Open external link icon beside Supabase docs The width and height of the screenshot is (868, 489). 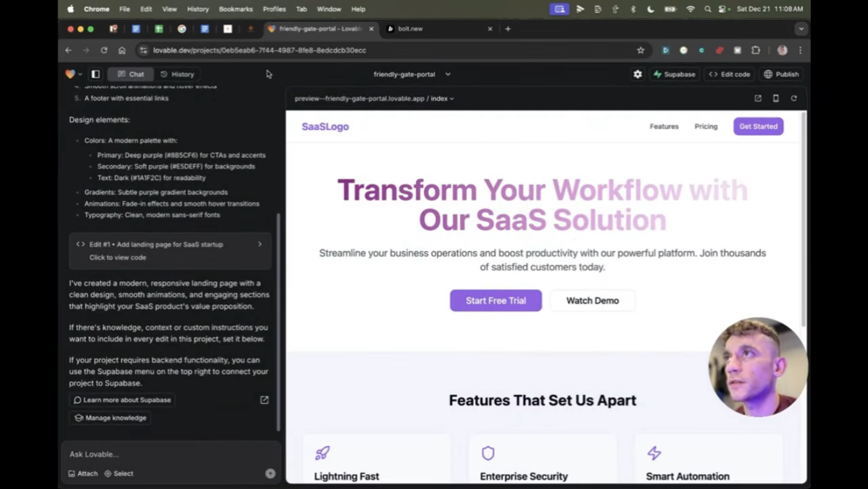click(x=264, y=400)
